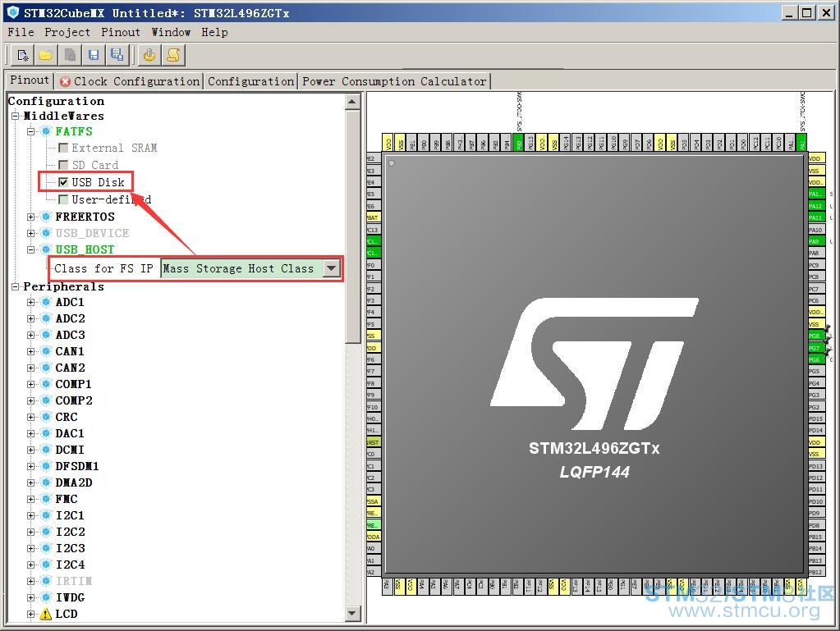Screen dimensions: 840x631
Task: Select the Pinout tab
Action: [x=30, y=80]
